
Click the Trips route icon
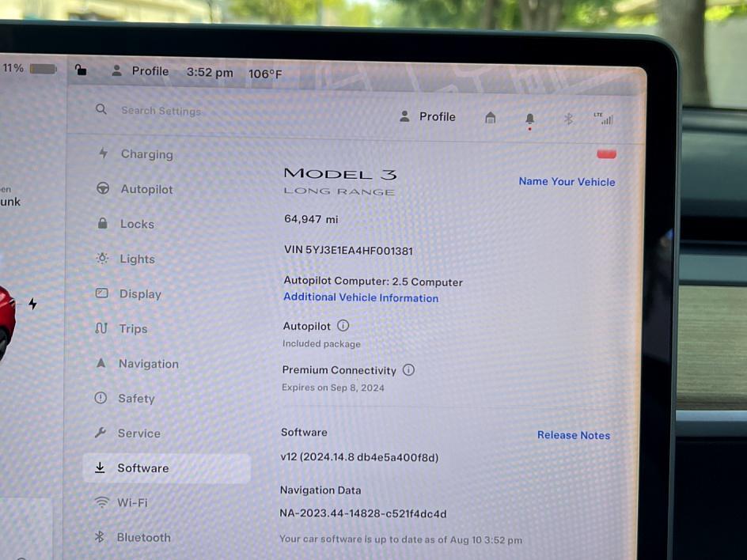(101, 327)
